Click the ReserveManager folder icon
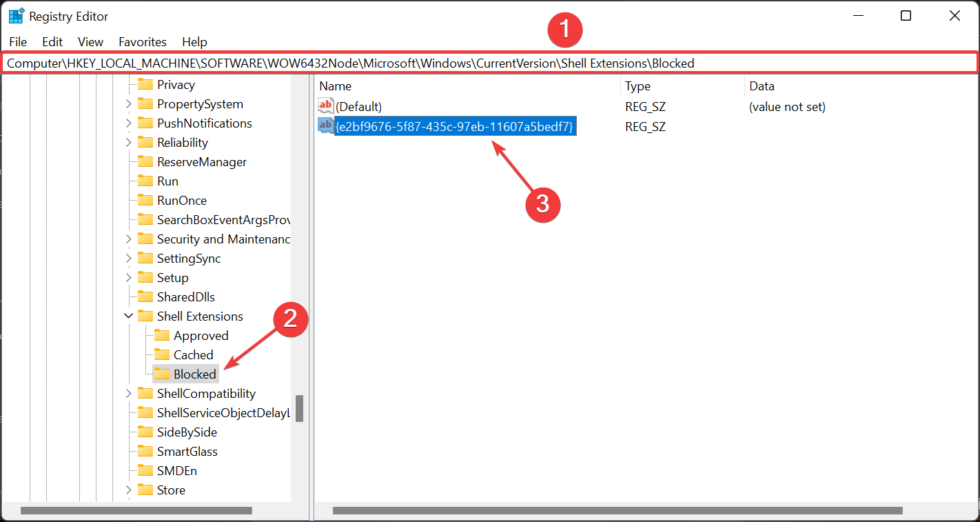980x522 pixels. pos(145,162)
